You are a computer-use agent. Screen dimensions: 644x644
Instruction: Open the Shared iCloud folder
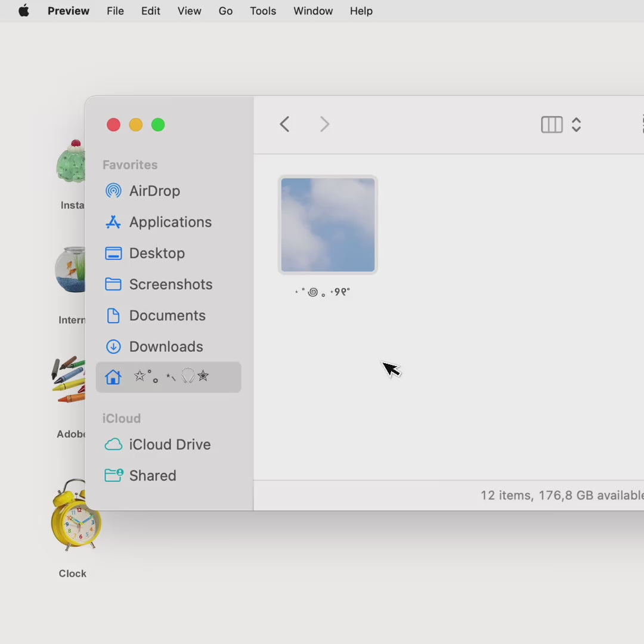pyautogui.click(x=168, y=476)
